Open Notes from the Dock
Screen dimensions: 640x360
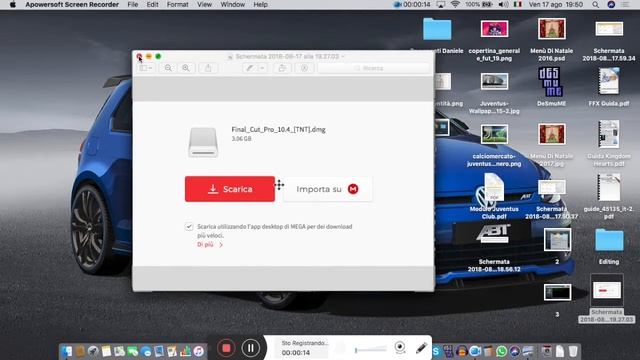coord(106,351)
